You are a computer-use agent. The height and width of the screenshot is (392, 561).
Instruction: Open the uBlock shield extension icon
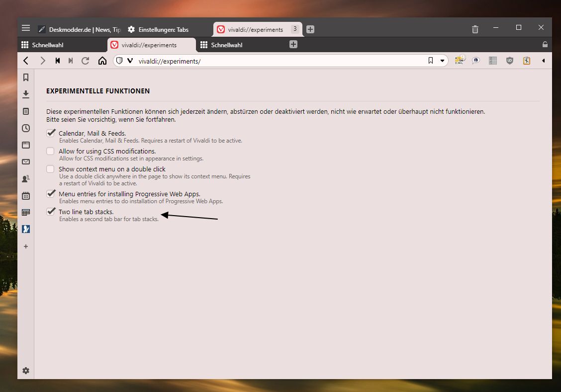tap(509, 61)
